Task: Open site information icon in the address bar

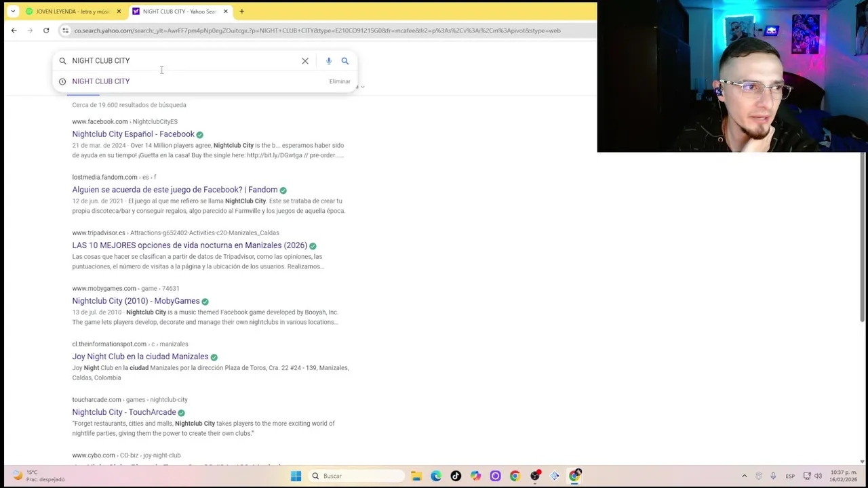Action: click(65, 30)
